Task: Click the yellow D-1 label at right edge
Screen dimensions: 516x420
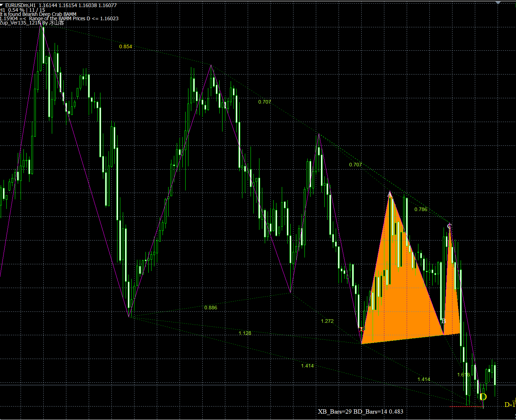Action: [x=510, y=405]
